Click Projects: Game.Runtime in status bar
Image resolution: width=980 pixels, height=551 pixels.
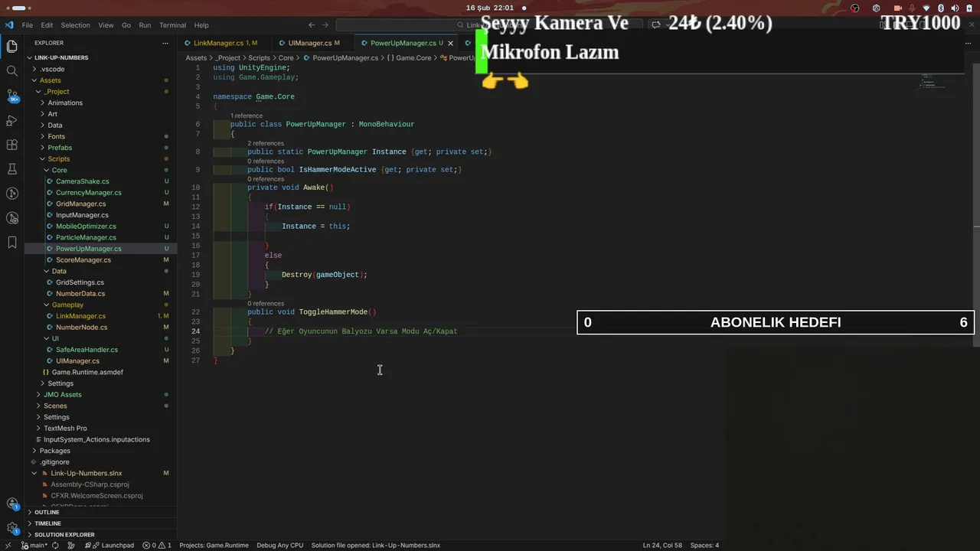point(214,546)
